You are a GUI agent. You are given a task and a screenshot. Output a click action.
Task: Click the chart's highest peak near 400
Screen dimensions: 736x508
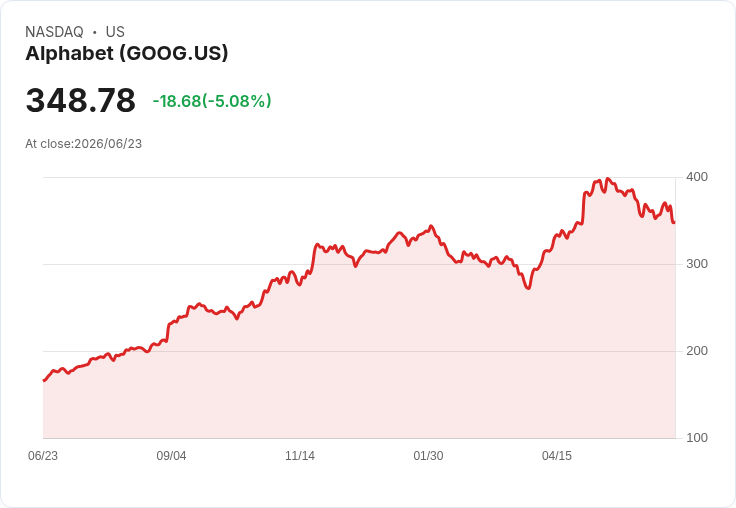[x=608, y=179]
